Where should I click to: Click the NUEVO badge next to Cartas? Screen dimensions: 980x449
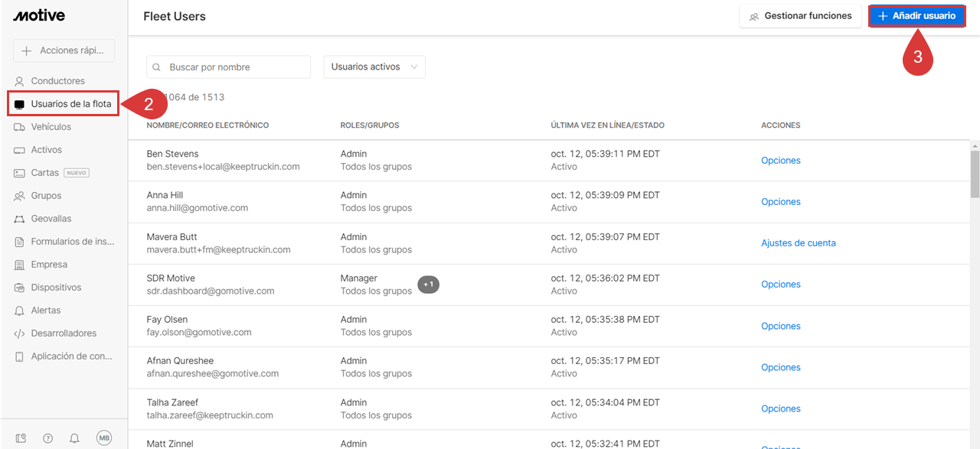(77, 173)
